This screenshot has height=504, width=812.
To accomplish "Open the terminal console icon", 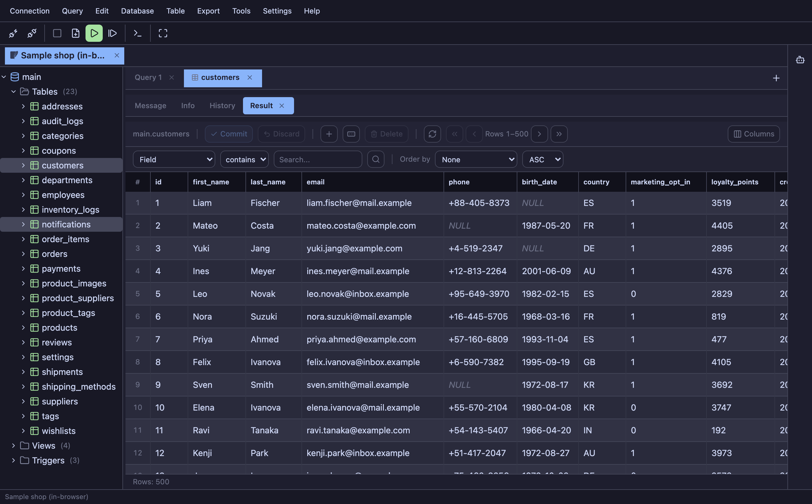I will pos(137,33).
